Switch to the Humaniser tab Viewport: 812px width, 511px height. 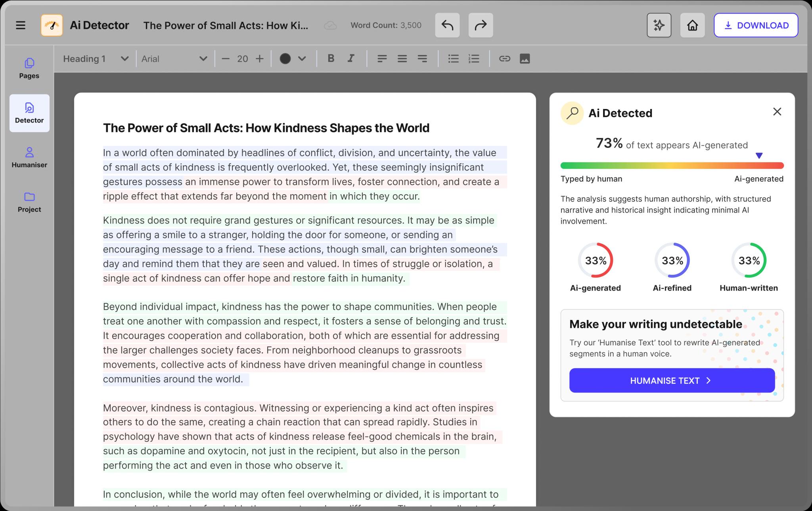pyautogui.click(x=29, y=157)
